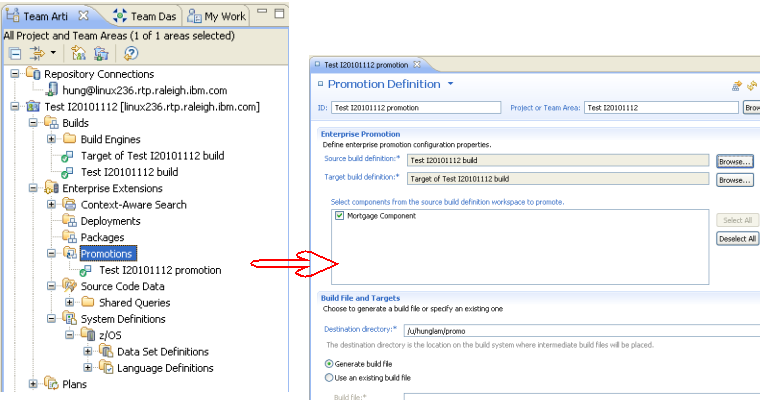Collapse the Enterprise Extensions node
The height and width of the screenshot is (400, 760).
click(33, 188)
